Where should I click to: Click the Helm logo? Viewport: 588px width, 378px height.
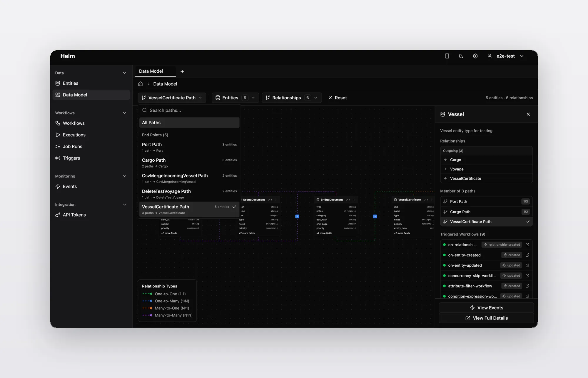pyautogui.click(x=68, y=56)
